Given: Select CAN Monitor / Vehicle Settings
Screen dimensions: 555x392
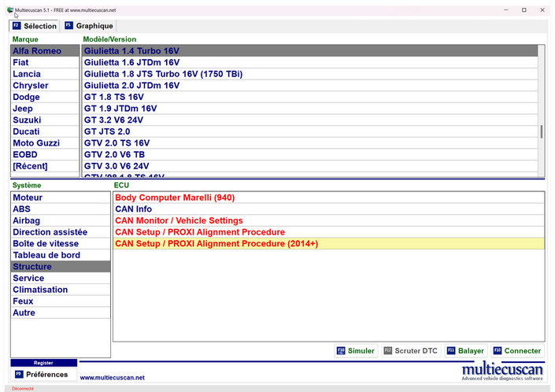Looking at the screenshot, I should 329,220.
